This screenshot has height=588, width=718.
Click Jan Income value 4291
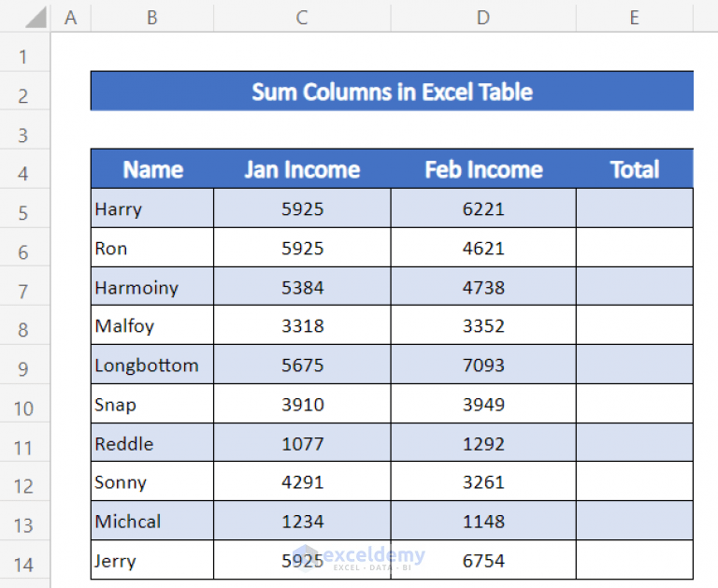(x=302, y=481)
